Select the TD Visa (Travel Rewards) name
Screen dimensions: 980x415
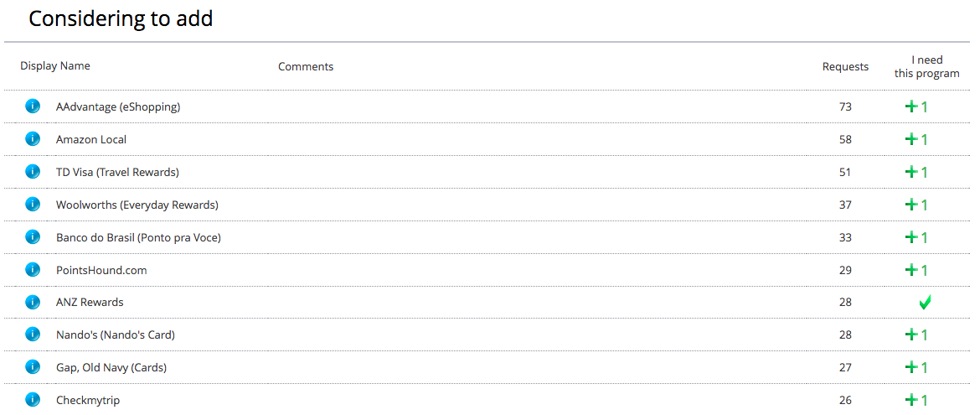[x=117, y=172]
